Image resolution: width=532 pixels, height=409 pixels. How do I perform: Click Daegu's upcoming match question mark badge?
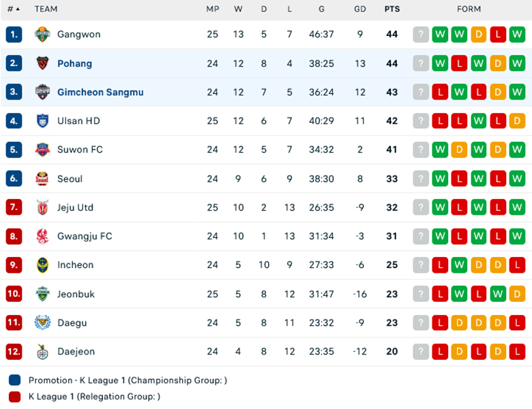click(421, 323)
